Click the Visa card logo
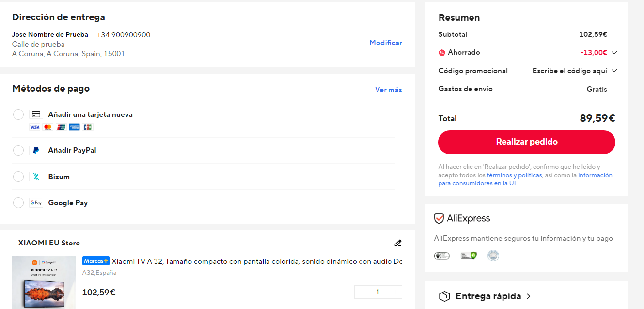 click(34, 127)
